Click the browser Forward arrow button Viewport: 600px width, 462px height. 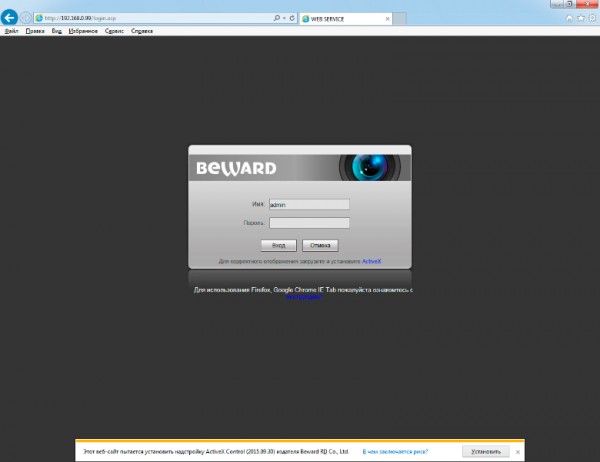26,18
